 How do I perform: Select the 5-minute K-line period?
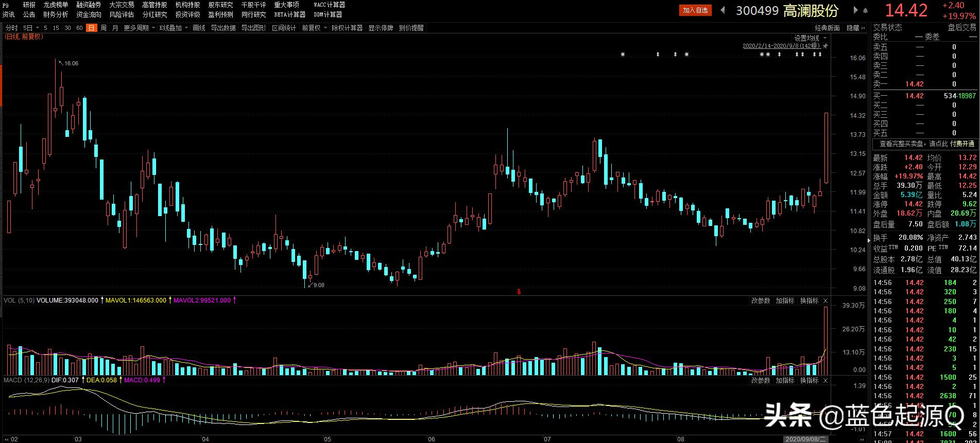pos(45,28)
